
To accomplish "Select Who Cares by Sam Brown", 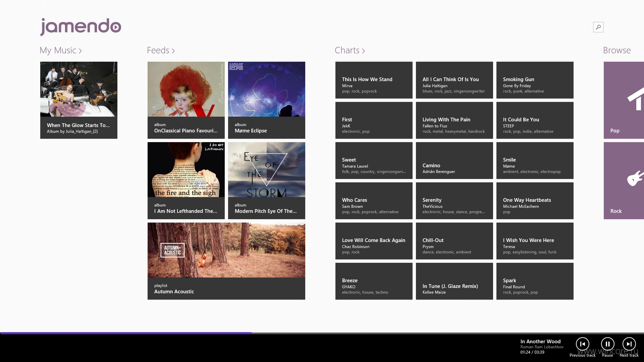I will (x=374, y=201).
